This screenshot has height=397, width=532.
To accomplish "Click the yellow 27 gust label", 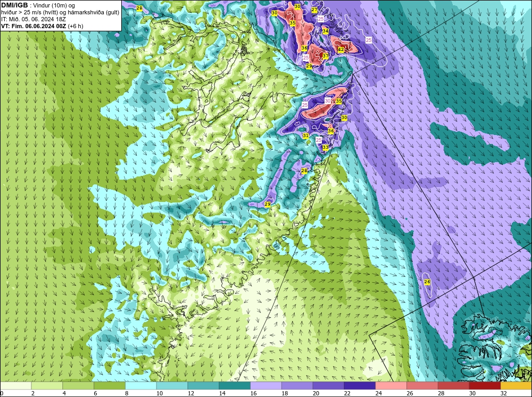I will point(314,10).
